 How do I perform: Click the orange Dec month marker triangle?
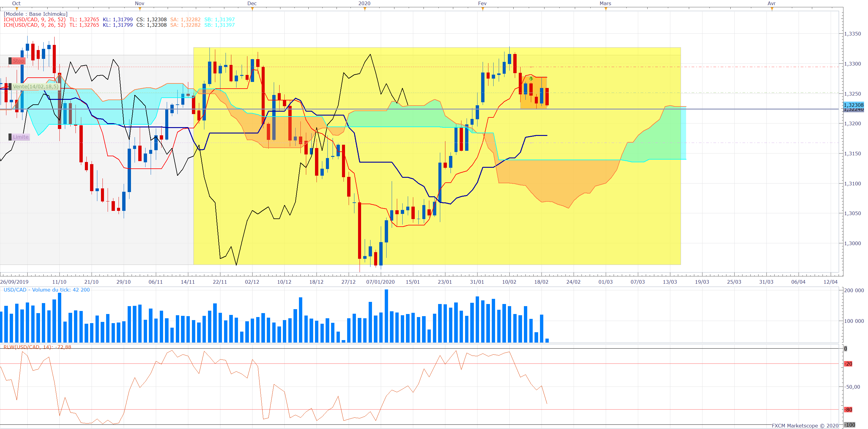(252, 9)
